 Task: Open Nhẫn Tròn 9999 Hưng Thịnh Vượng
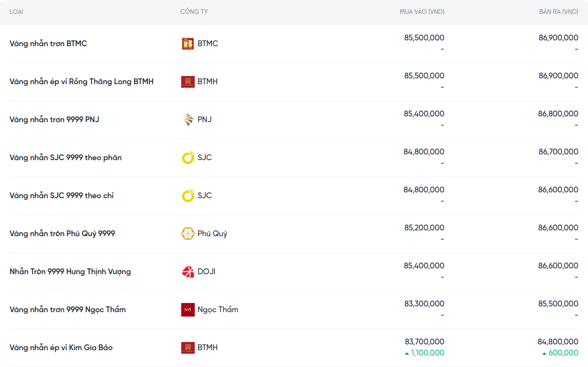pos(70,272)
